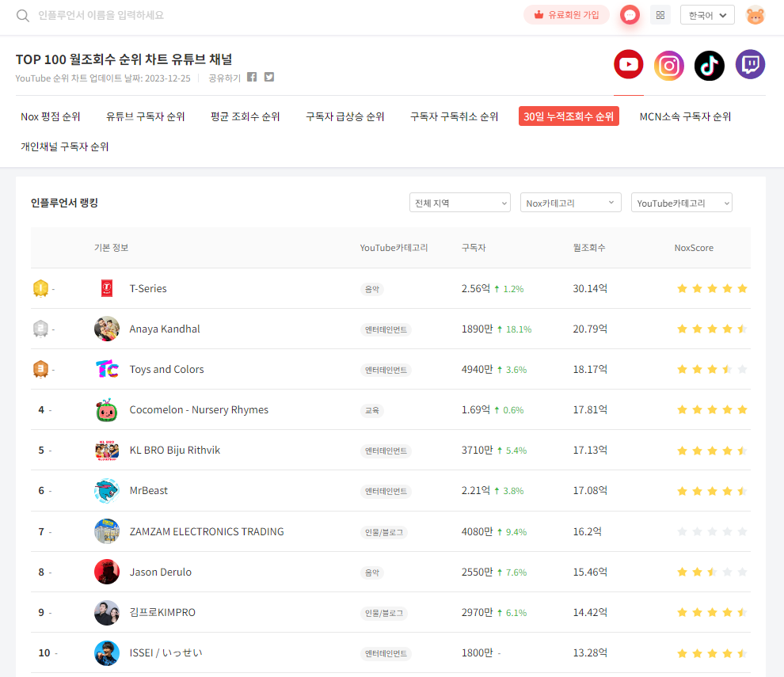The image size is (784, 677).
Task: Open the bear profile avatar
Action: (755, 15)
